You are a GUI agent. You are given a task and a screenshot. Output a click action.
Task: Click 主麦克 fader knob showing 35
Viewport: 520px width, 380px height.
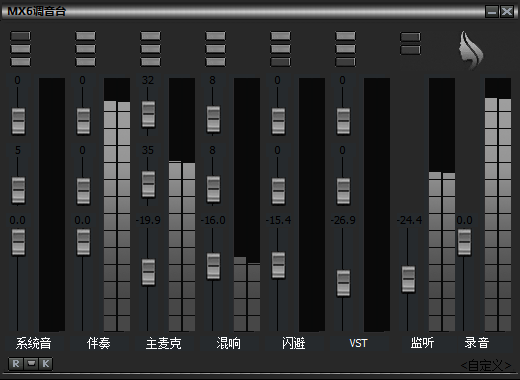[x=148, y=184]
